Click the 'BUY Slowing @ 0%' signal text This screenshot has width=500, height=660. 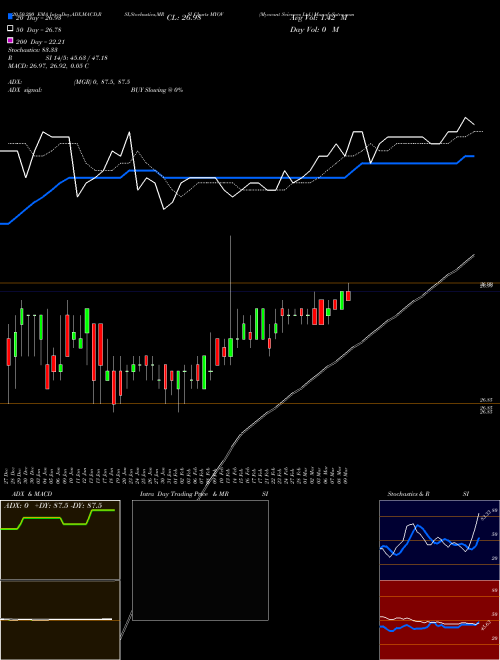click(x=157, y=90)
